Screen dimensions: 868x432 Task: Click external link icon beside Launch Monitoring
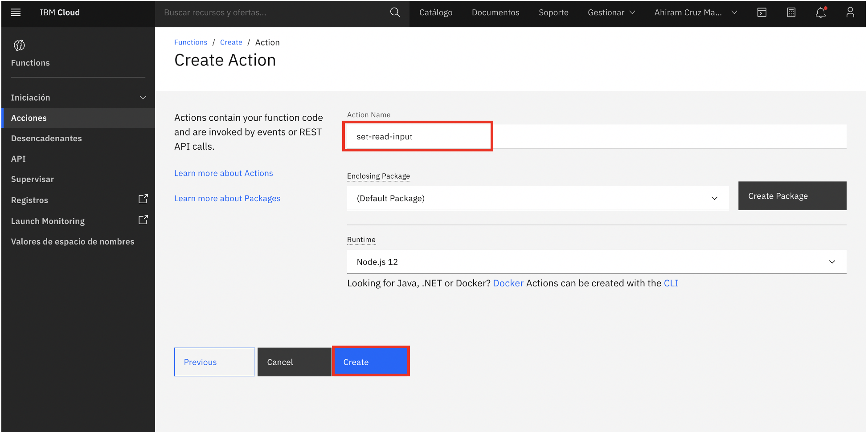pyautogui.click(x=143, y=220)
